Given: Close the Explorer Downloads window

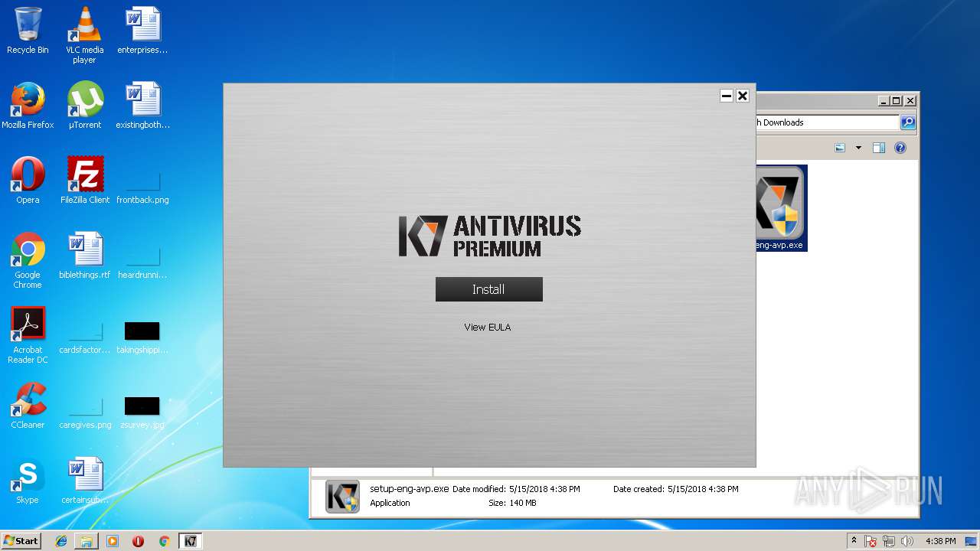Looking at the screenshot, I should point(910,101).
